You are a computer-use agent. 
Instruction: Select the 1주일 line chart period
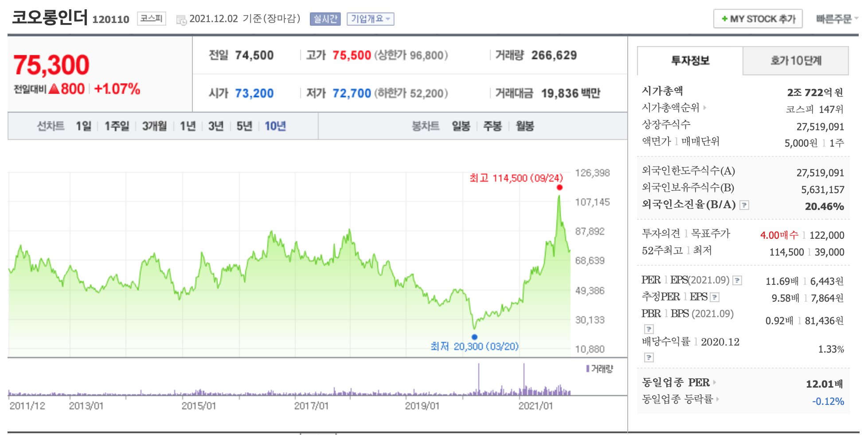pyautogui.click(x=117, y=126)
